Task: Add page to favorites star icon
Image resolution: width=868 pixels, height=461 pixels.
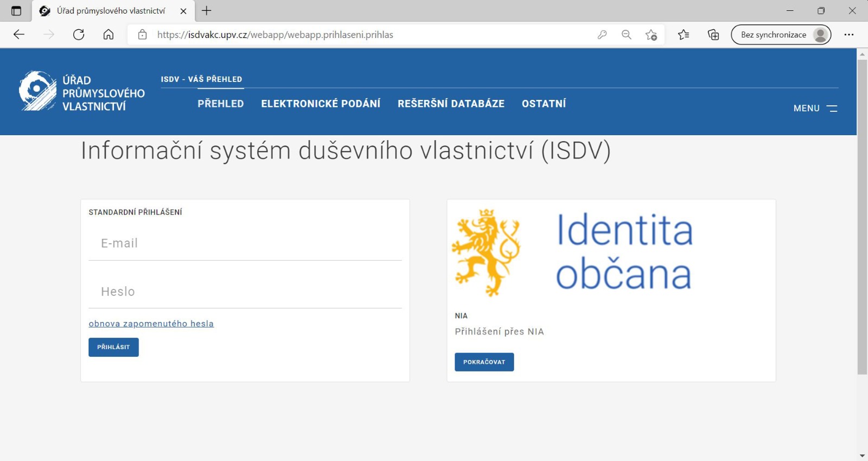Action: pos(651,35)
